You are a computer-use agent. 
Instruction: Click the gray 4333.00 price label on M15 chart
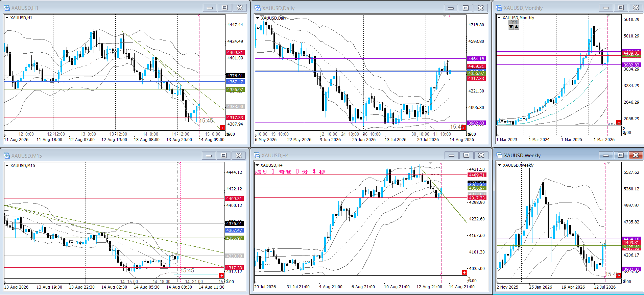pyautogui.click(x=234, y=256)
